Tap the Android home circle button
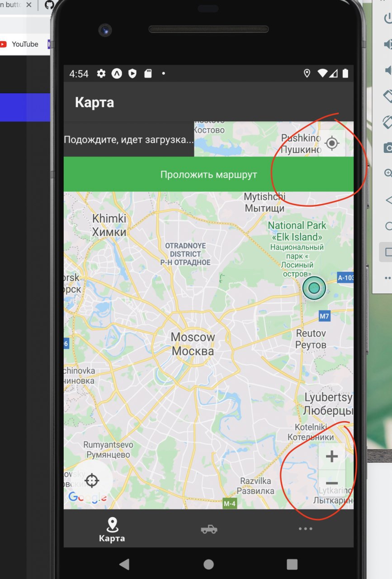This screenshot has height=579, width=392. click(x=208, y=564)
